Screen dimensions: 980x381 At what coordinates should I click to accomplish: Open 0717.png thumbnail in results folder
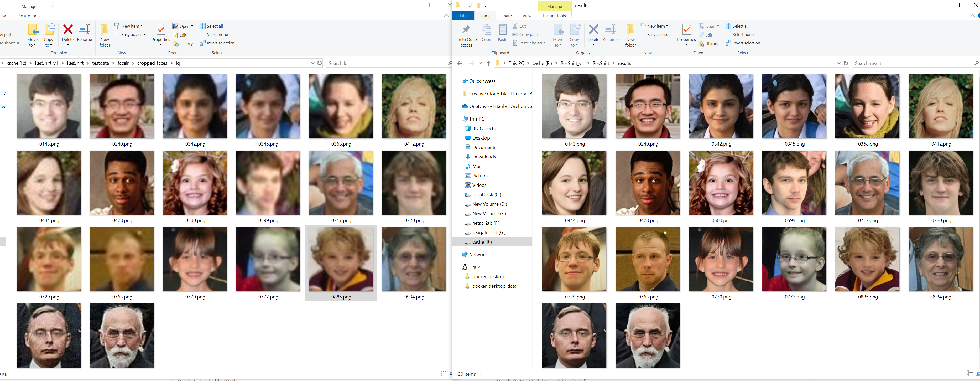867,183
